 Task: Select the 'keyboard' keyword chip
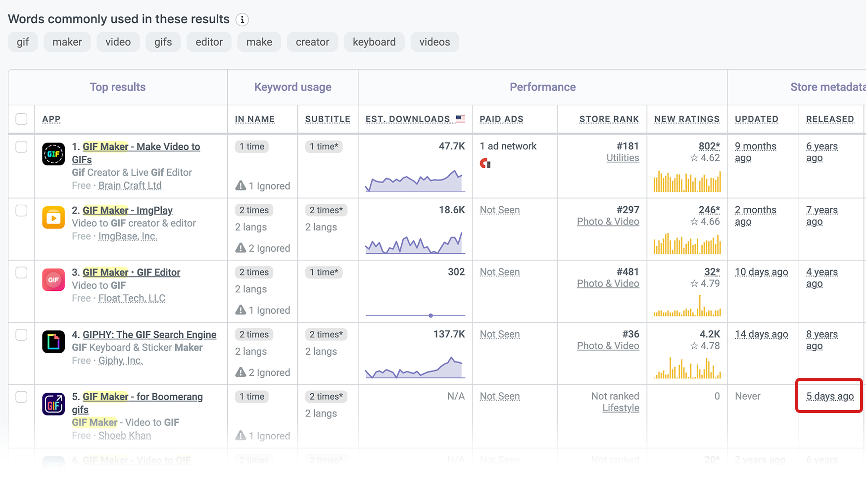coord(374,42)
